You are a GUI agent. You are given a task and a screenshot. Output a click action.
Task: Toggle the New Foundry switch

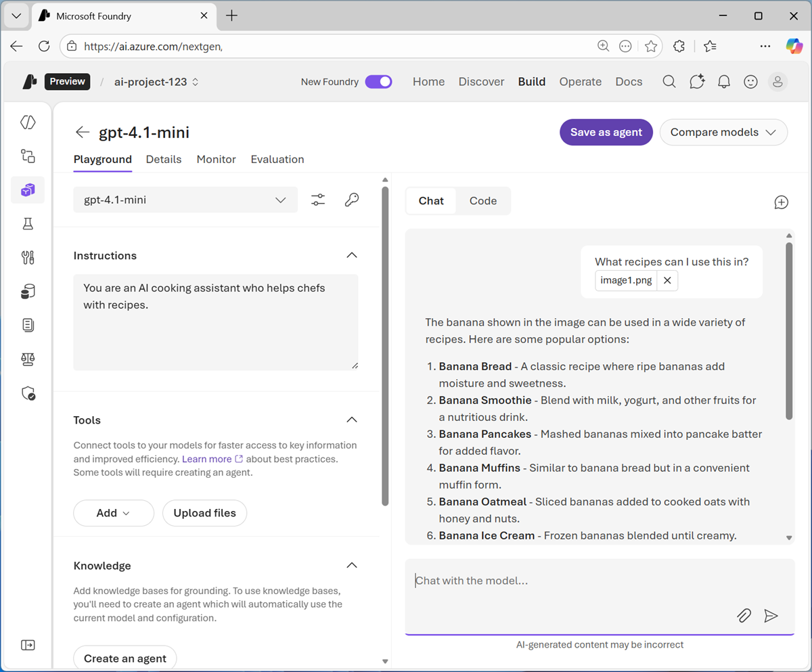[379, 81]
